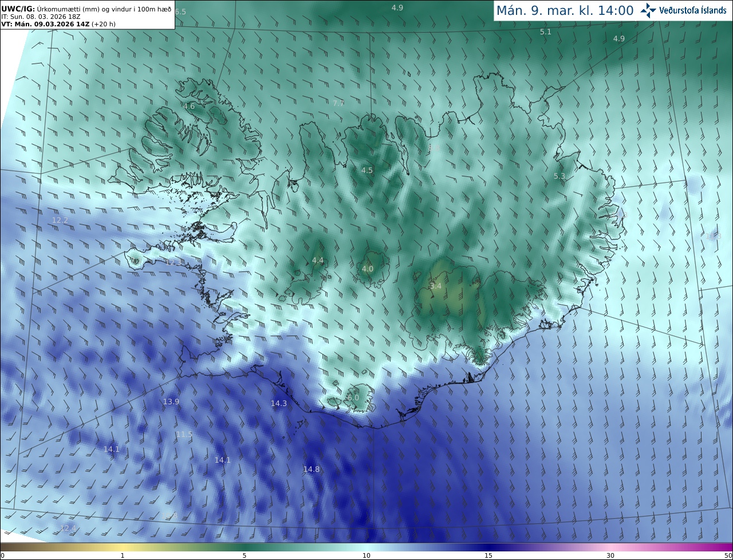Click the Veðurstofa Íslands logo emblem
Image resolution: width=733 pixels, height=560 pixels.
[x=648, y=10]
